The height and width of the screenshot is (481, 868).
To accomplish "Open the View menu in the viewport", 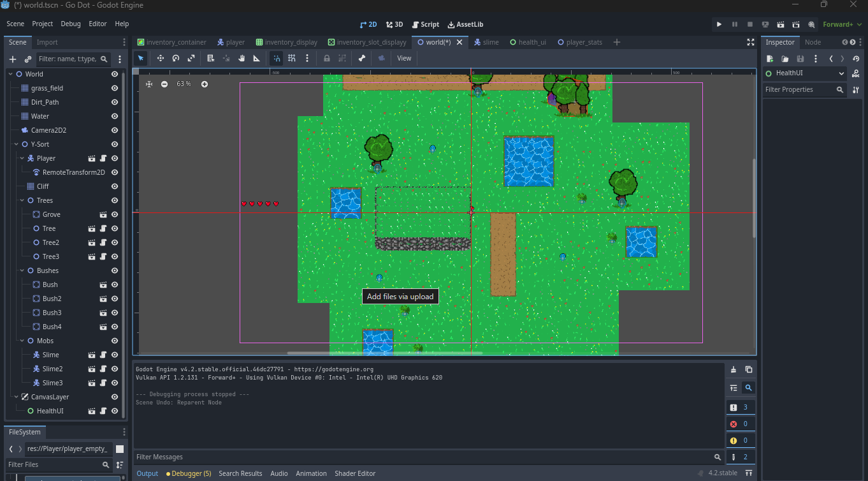I will pos(404,58).
